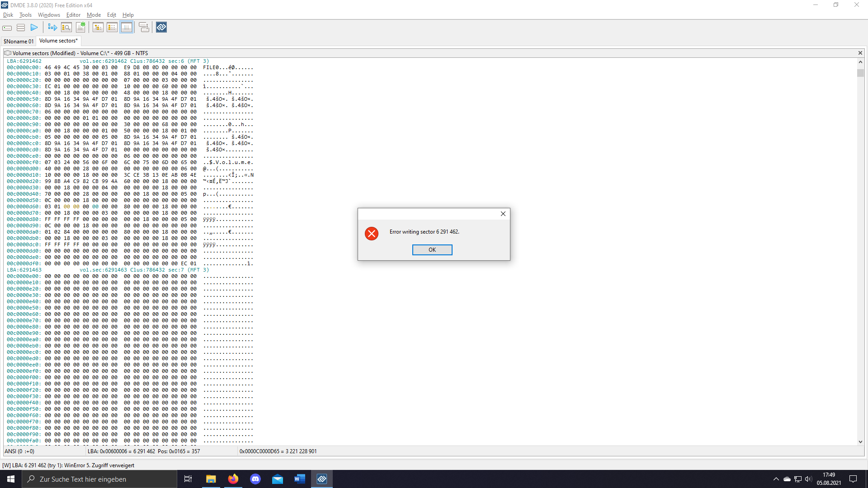Switch to the $Noname 01 tab
The height and width of the screenshot is (488, 868).
coord(19,41)
